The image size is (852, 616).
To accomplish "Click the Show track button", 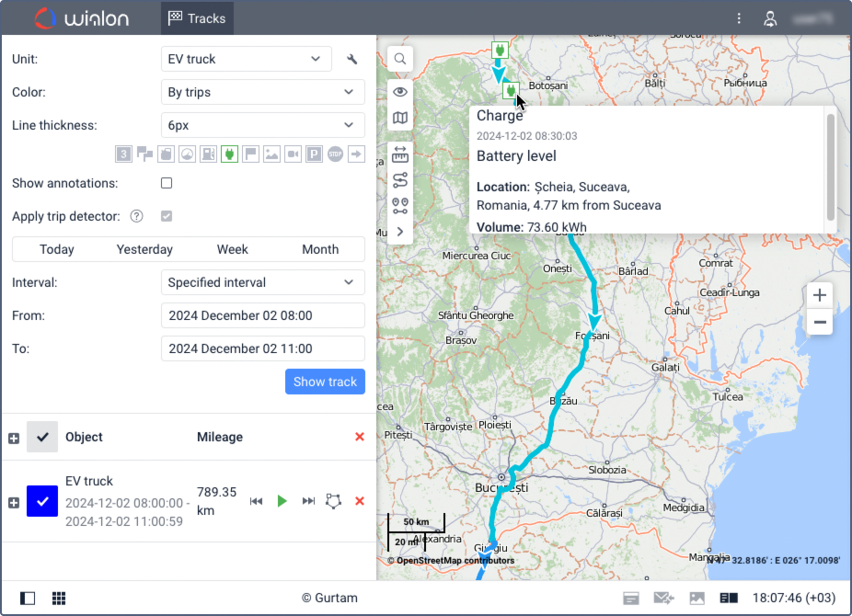I will (x=325, y=382).
